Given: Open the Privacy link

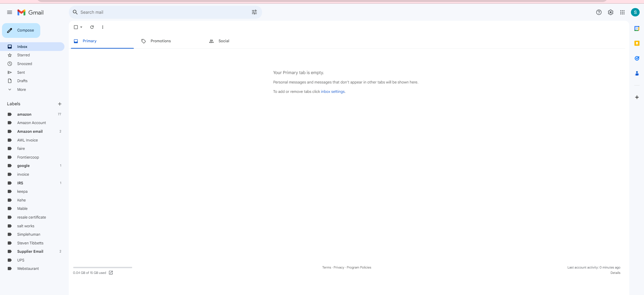Looking at the screenshot, I should pyautogui.click(x=339, y=268).
